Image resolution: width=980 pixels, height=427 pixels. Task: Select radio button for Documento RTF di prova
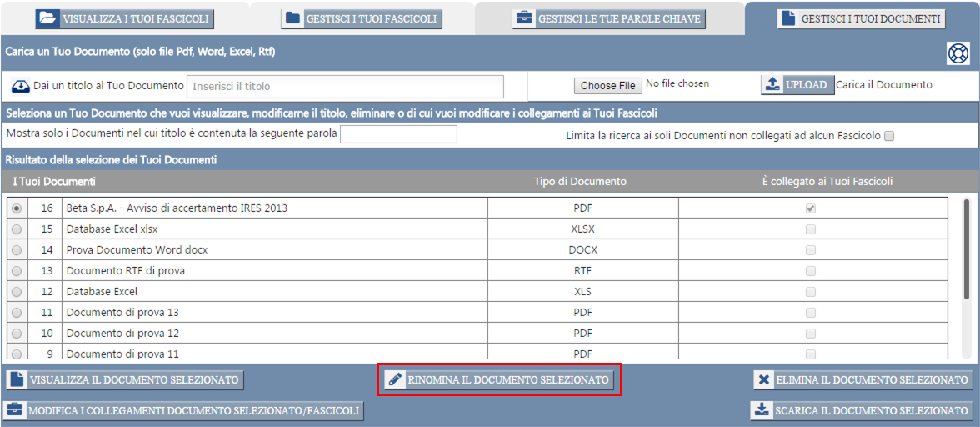(x=17, y=271)
